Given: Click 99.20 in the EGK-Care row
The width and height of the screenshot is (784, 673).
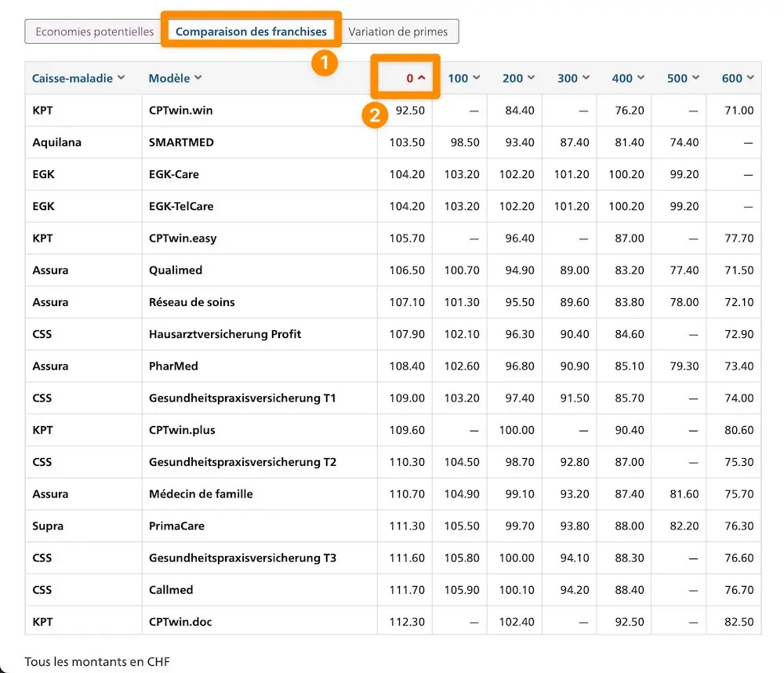Looking at the screenshot, I should pos(684,174).
